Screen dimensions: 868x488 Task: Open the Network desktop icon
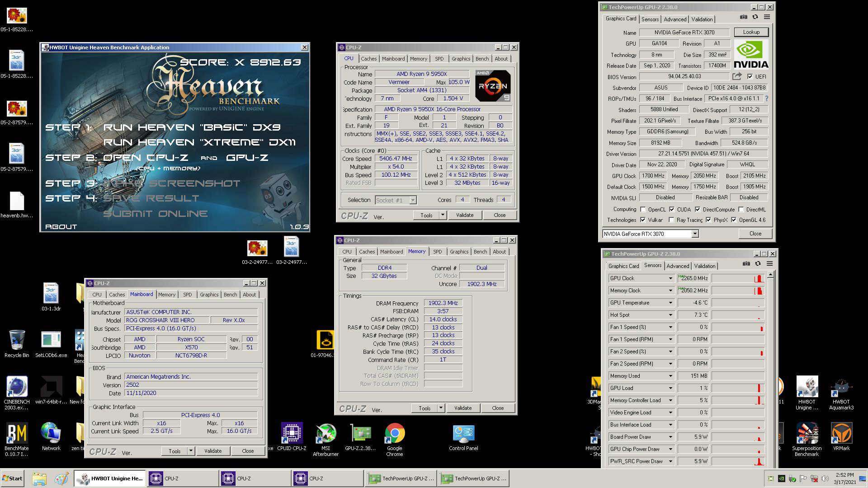pyautogui.click(x=51, y=437)
